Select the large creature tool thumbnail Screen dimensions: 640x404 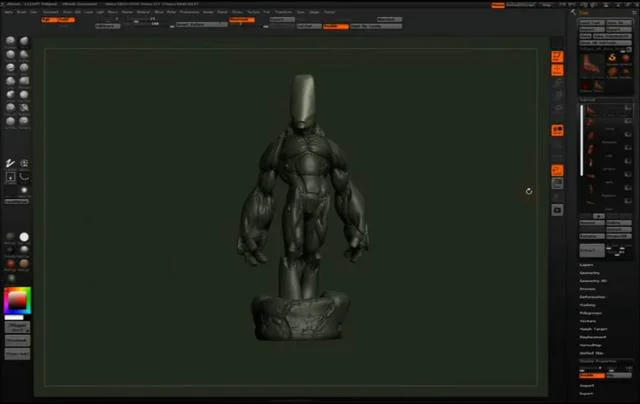pos(591,65)
